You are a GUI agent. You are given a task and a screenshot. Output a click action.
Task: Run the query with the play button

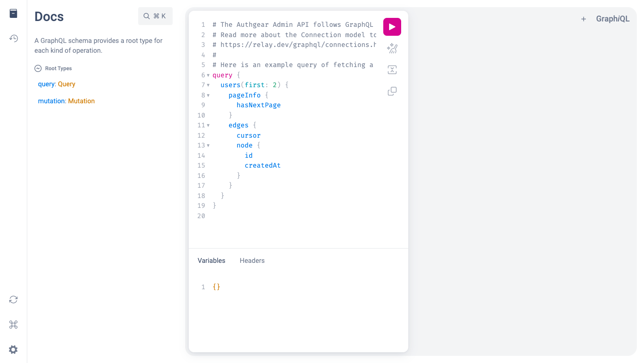[392, 27]
